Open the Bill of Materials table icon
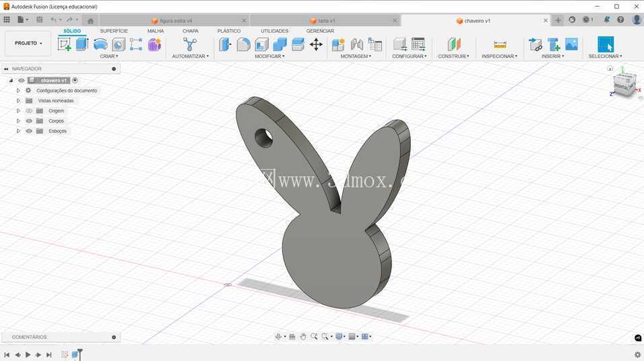644x361 pixels. 375,44
